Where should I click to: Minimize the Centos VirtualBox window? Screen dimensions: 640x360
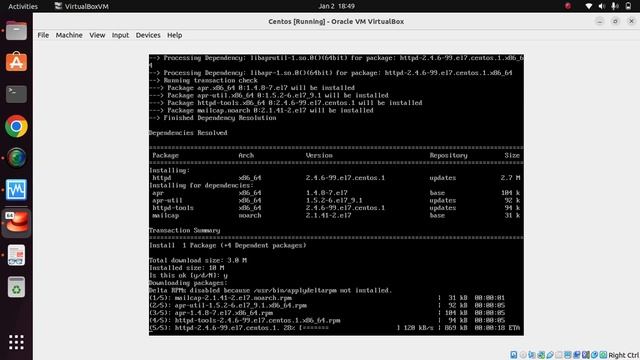click(x=599, y=21)
